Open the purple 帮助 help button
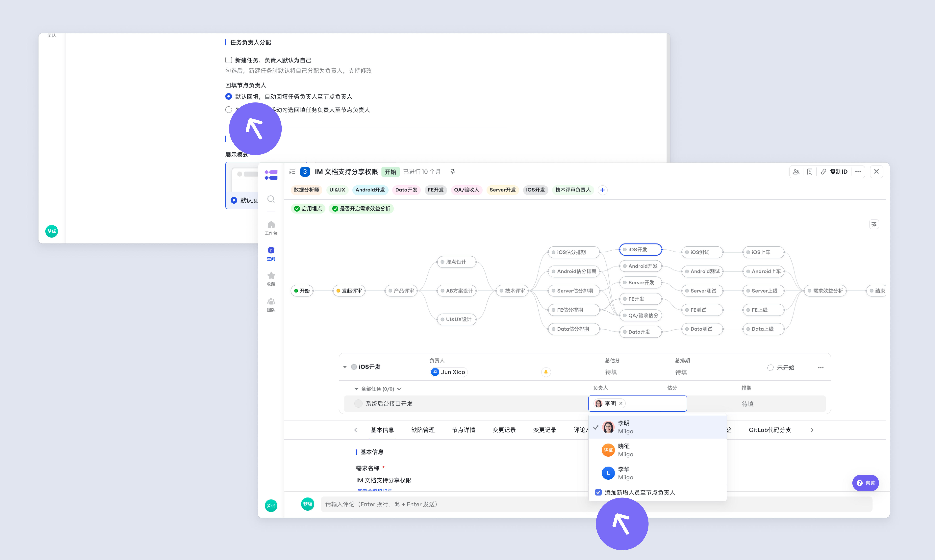The height and width of the screenshot is (560, 935). (866, 483)
